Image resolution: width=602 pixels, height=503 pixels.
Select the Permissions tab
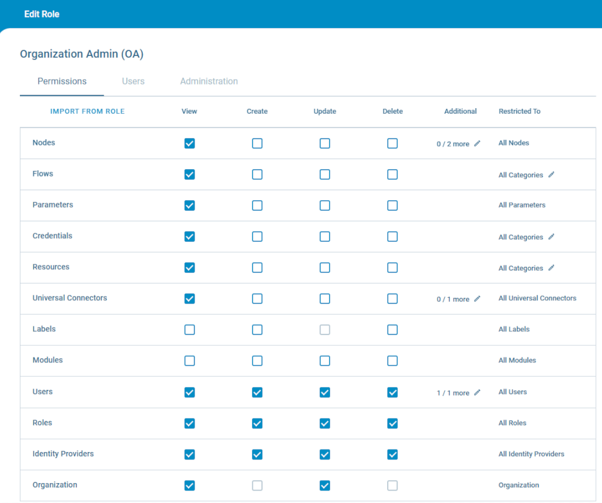[62, 82]
